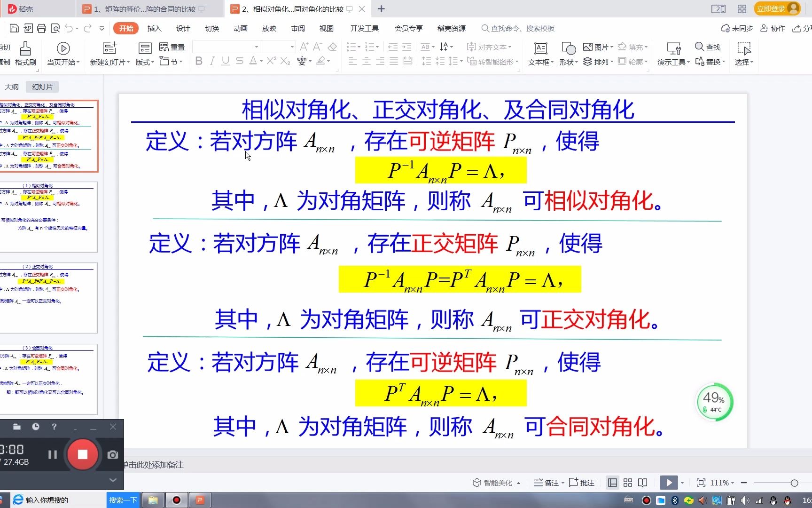The height and width of the screenshot is (508, 812).
Task: Clear text formatting with eraser icon
Action: tap(332, 47)
